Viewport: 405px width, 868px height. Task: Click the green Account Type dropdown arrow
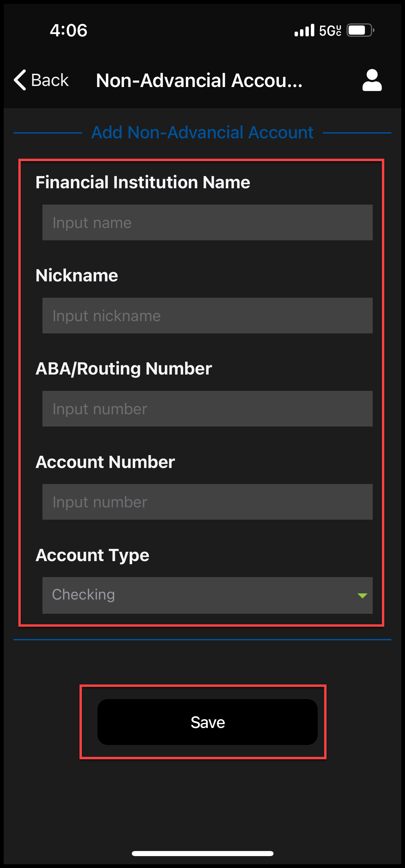362,595
